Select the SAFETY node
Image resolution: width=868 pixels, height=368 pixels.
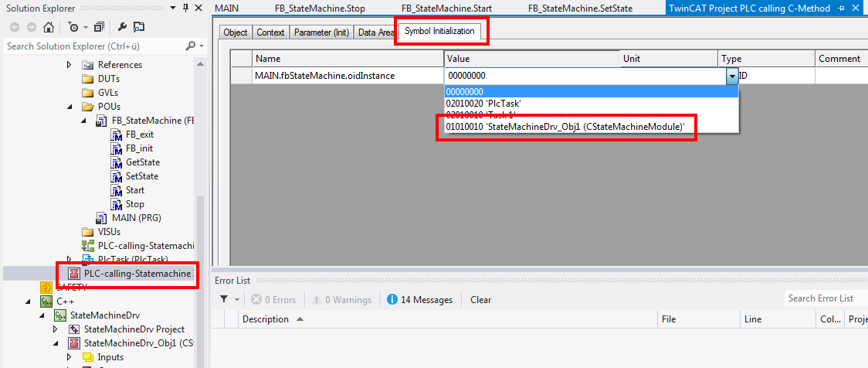pyautogui.click(x=71, y=287)
